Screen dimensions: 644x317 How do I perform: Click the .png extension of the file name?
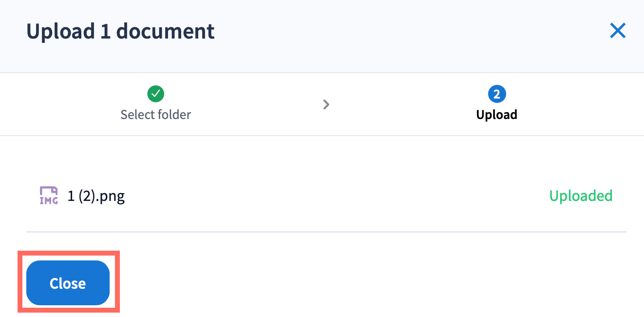[112, 196]
